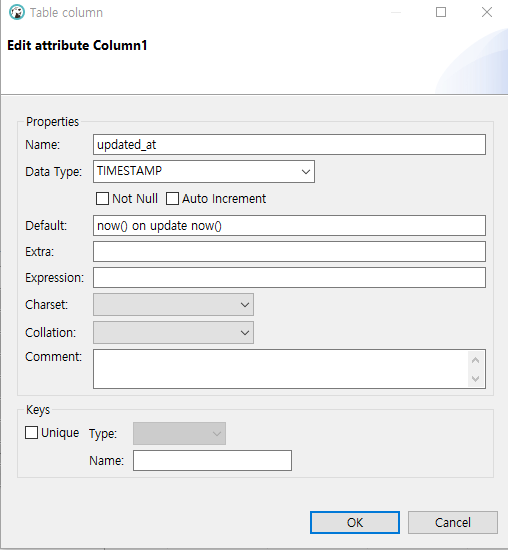Focus the Expression input field

(289, 278)
